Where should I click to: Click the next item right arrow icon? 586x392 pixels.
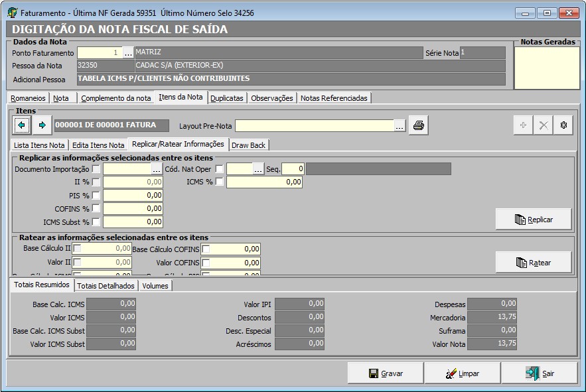point(42,125)
